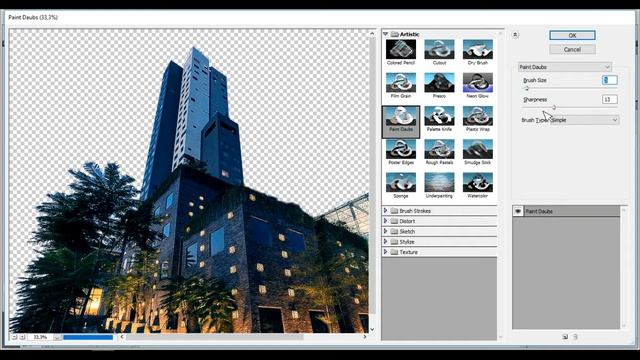Select the Colored Pencil filter thumbnail

(x=401, y=49)
